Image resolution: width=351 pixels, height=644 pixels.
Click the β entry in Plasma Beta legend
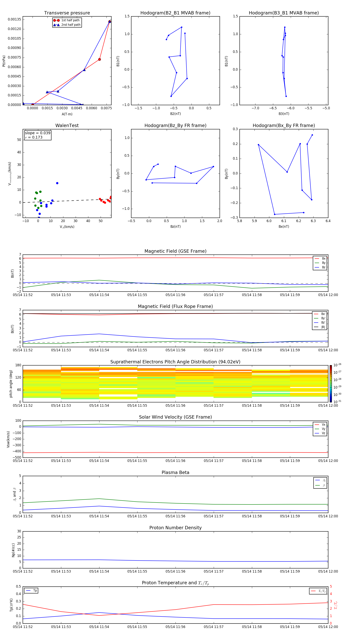320,485
